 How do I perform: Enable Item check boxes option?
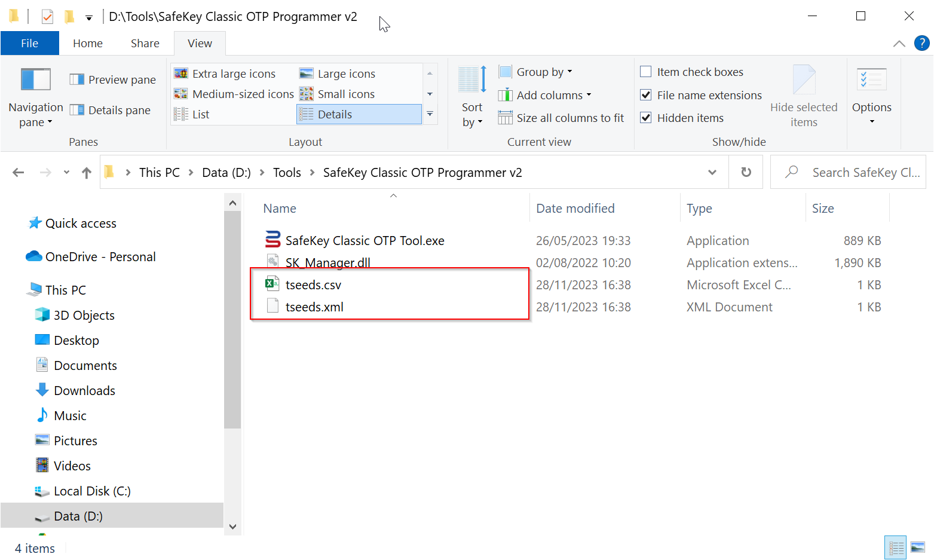point(646,72)
